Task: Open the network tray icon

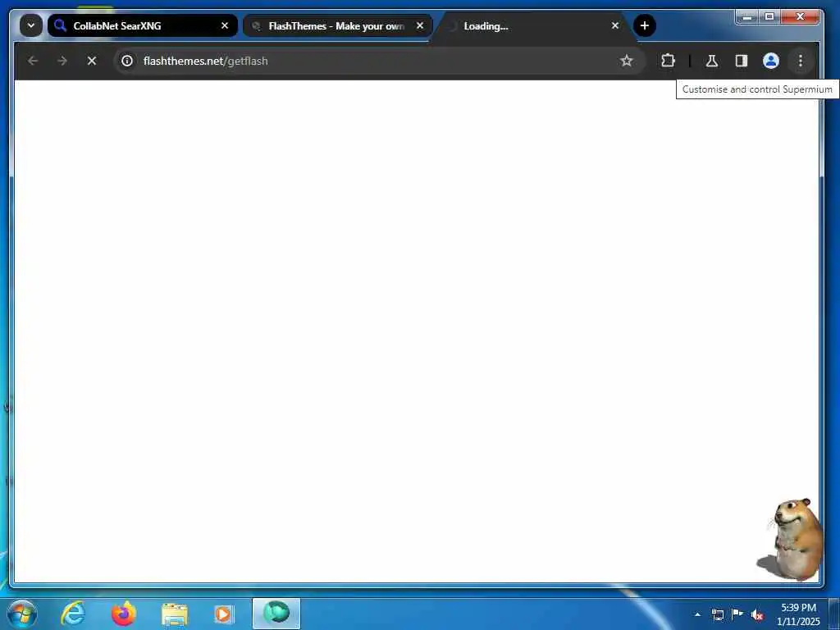Action: click(718, 614)
